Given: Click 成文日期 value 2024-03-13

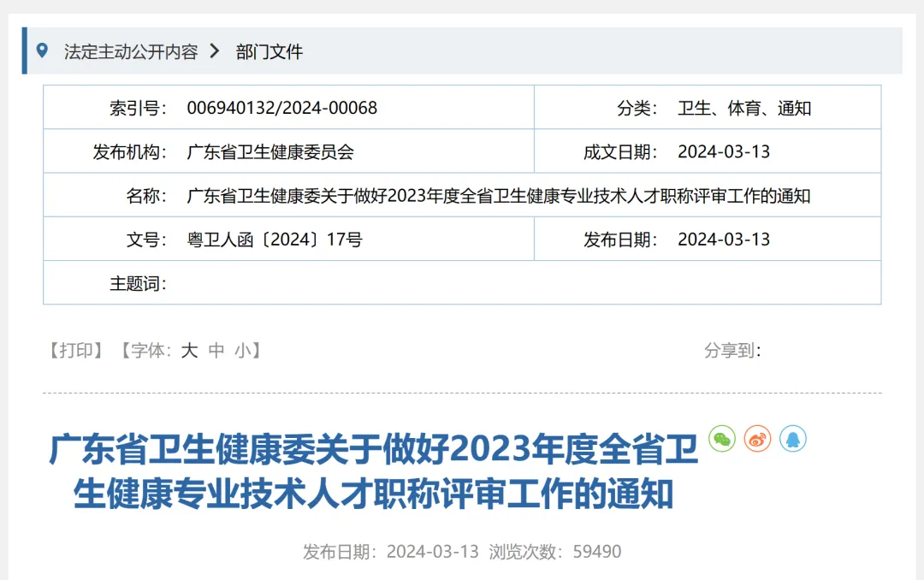Looking at the screenshot, I should pyautogui.click(x=724, y=152).
